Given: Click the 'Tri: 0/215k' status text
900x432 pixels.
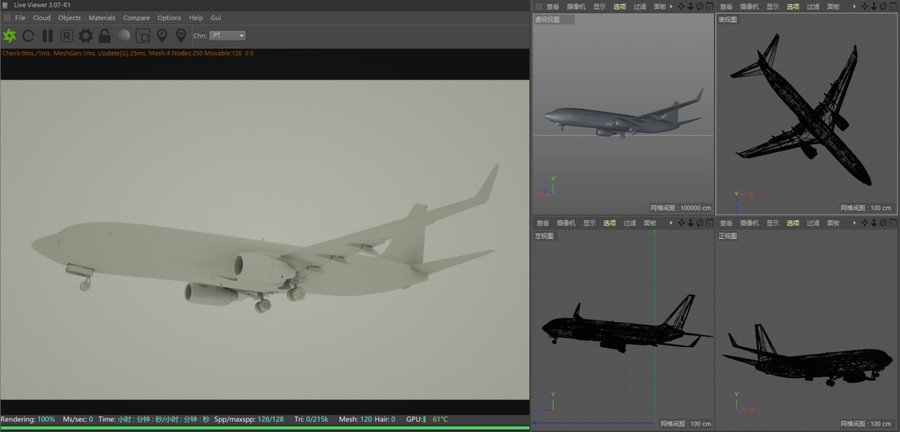Looking at the screenshot, I should pyautogui.click(x=312, y=419).
